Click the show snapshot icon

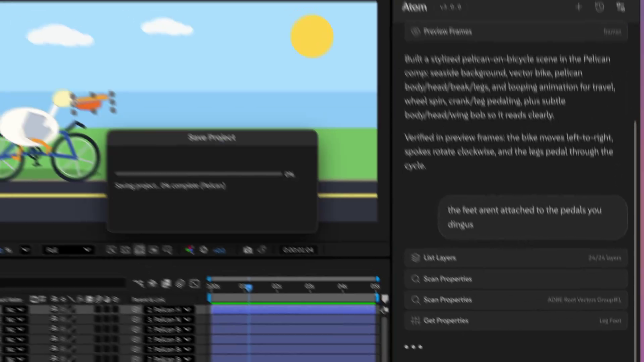262,250
